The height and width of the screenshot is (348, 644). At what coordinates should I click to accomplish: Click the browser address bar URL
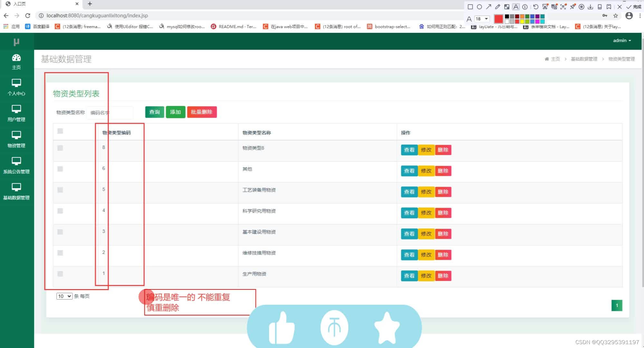97,15
